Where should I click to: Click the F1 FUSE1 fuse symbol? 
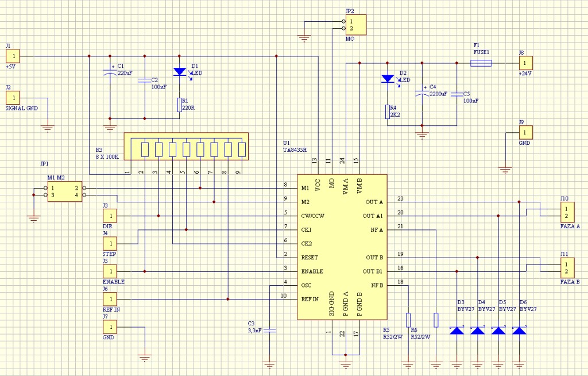pos(481,63)
